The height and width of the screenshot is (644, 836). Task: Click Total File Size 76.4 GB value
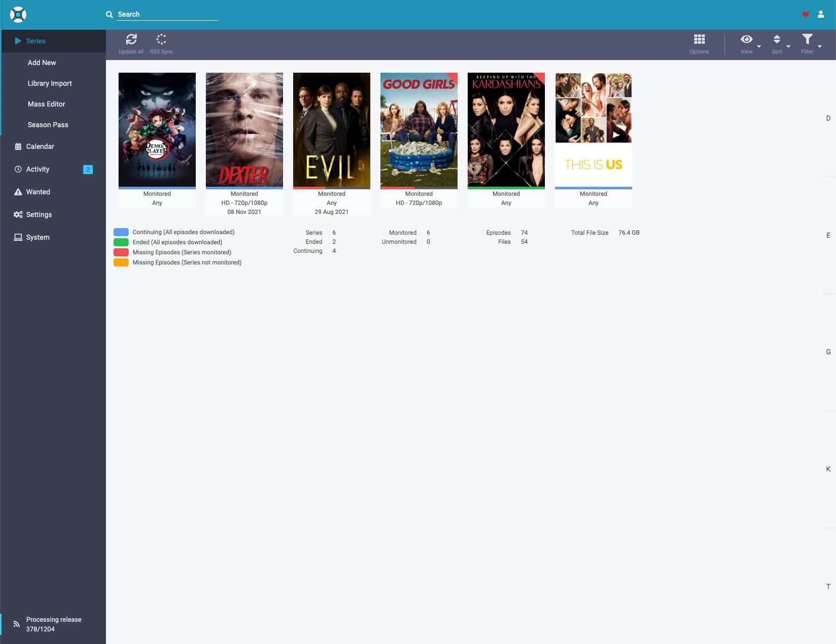pyautogui.click(x=629, y=233)
